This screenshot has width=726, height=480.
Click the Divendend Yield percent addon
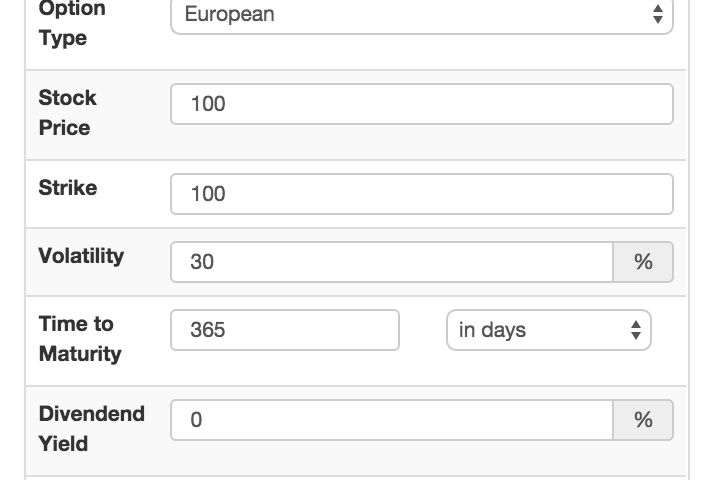(x=643, y=420)
